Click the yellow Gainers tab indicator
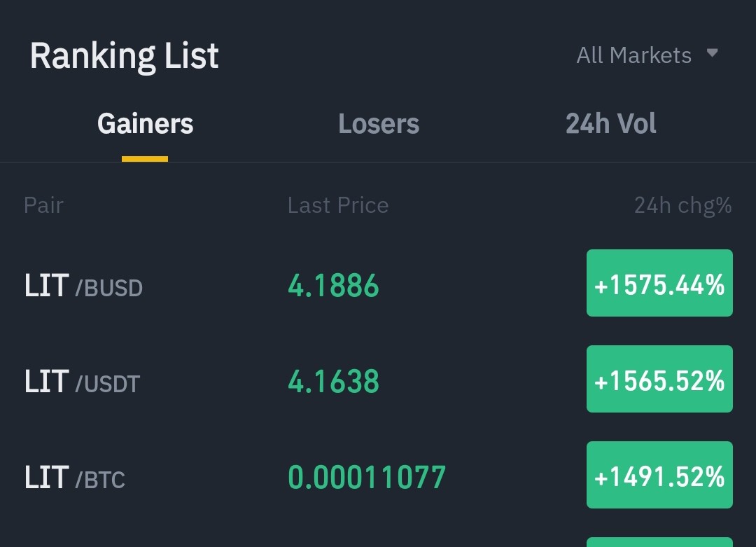The image size is (756, 547). (145, 159)
